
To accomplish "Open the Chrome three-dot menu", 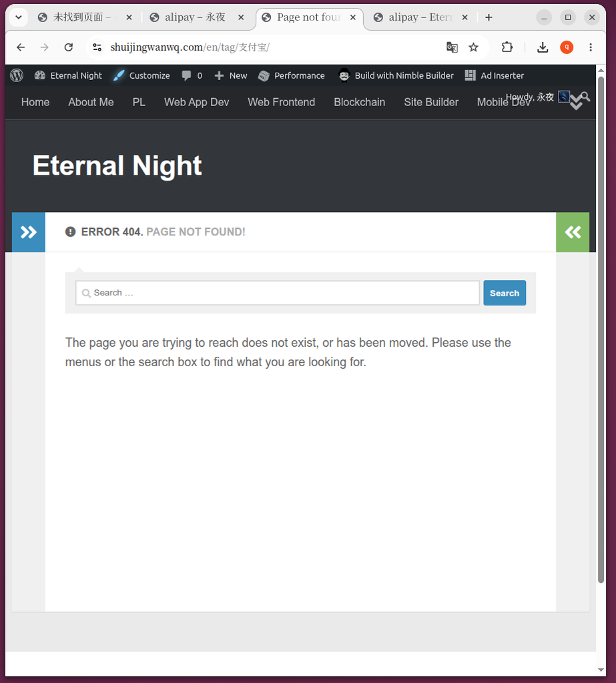I will click(591, 47).
